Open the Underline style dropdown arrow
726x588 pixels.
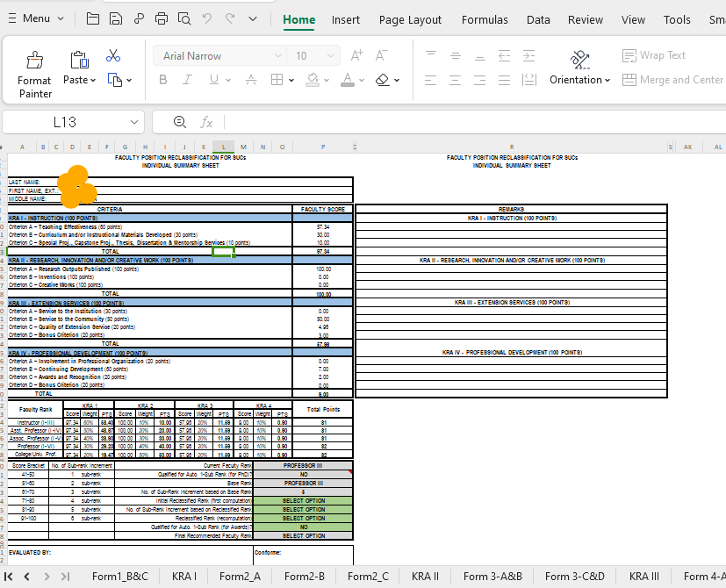pyautogui.click(x=228, y=80)
